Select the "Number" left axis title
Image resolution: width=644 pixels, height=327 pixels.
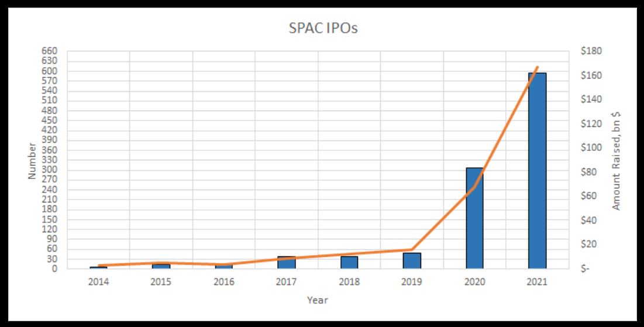32,160
